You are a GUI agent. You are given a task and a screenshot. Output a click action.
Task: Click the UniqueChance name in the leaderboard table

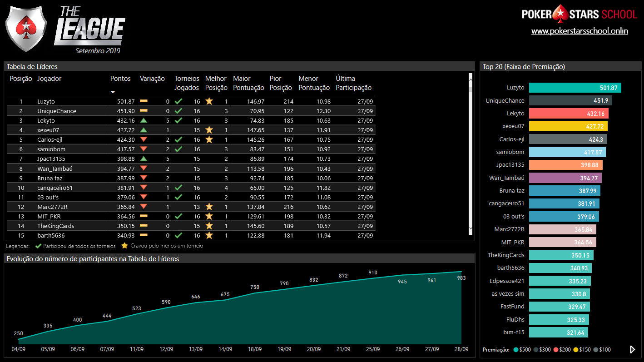(57, 111)
